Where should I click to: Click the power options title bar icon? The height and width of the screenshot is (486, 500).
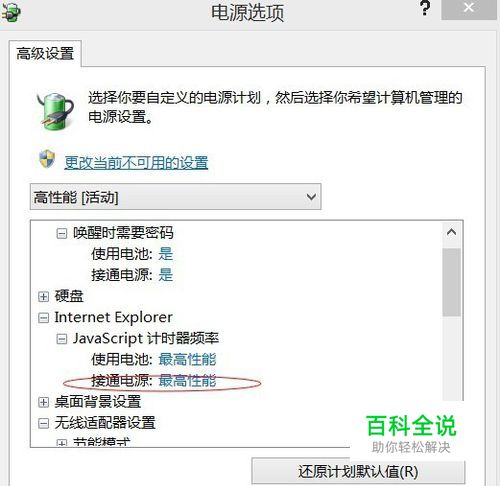tap(11, 12)
